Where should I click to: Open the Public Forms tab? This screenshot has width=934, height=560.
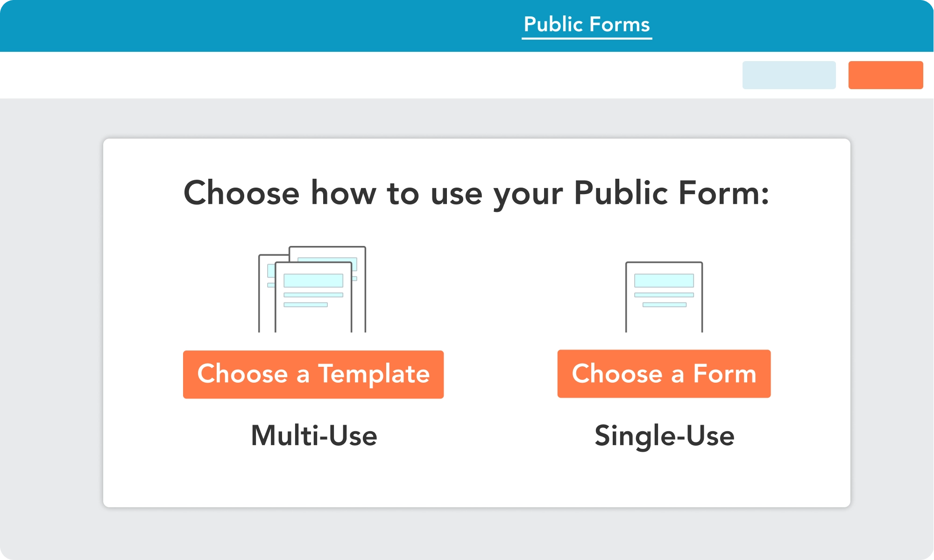(x=587, y=25)
